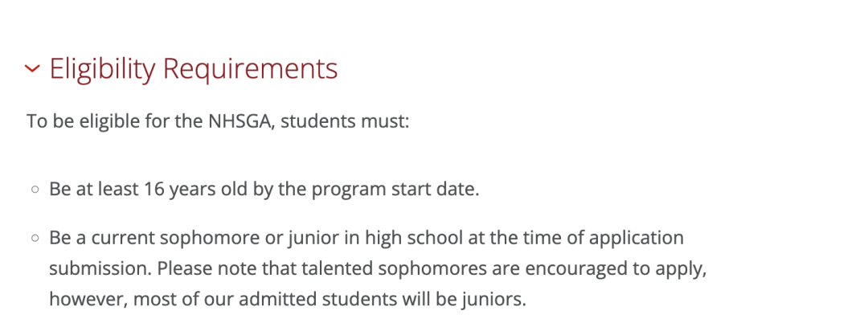Click the number 16 in the first bullet
Viewport: 868px width, 327px height.
[x=154, y=190]
